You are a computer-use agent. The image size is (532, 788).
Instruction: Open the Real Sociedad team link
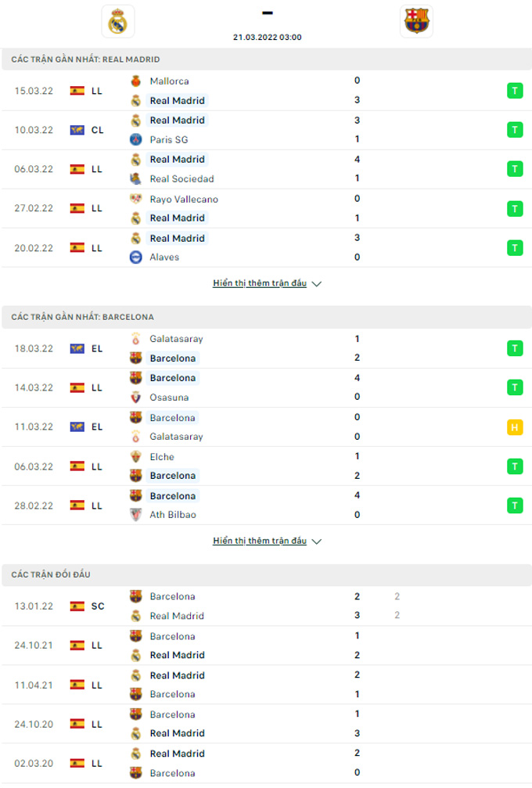182,179
